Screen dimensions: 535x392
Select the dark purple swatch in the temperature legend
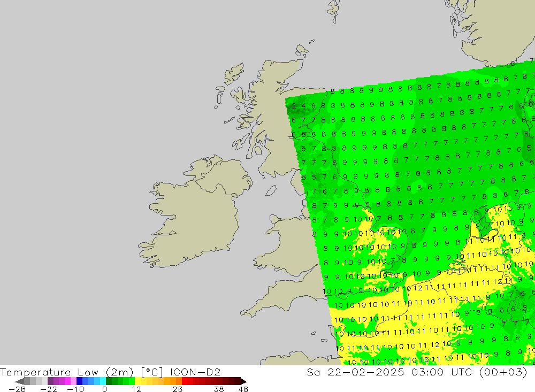pos(50,381)
